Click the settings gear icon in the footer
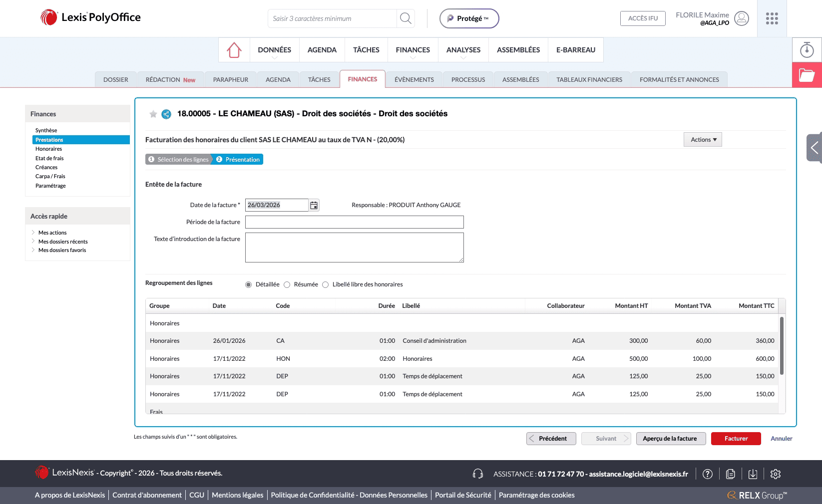 775,474
